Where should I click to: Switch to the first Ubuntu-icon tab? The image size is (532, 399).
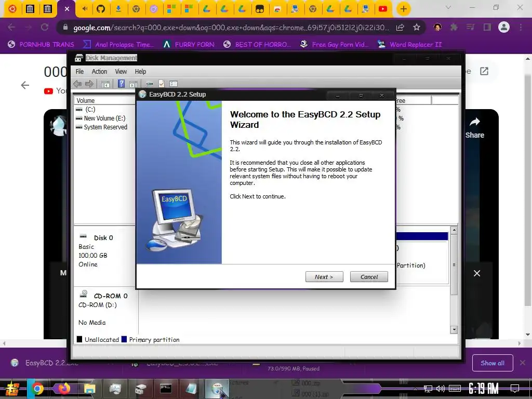click(x=12, y=9)
